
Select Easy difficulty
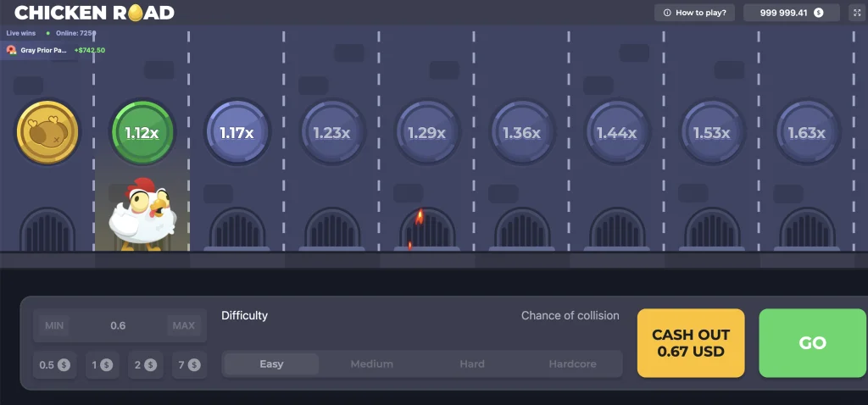tap(271, 364)
